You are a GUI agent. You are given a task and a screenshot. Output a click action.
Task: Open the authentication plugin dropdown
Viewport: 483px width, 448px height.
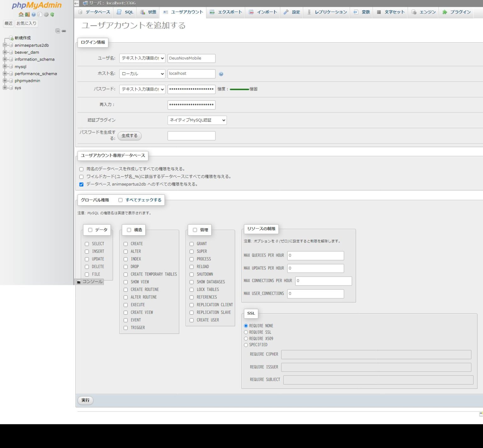(x=197, y=120)
